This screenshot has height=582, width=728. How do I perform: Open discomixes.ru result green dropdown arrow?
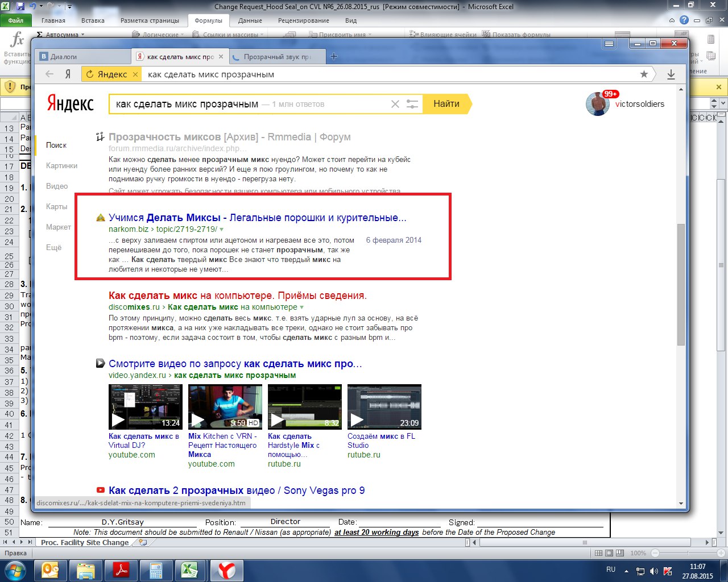302,307
